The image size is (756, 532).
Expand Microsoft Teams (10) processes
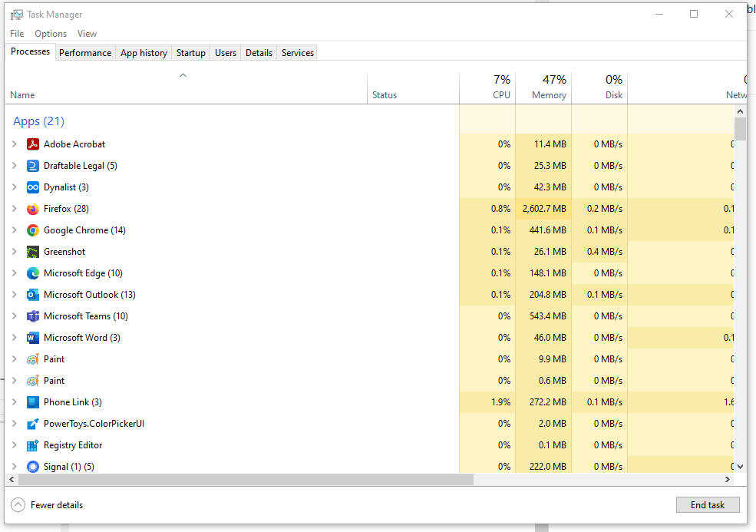coord(15,316)
